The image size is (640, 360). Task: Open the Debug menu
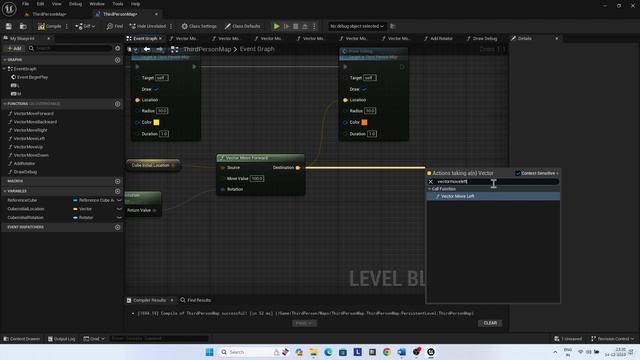(x=75, y=4)
